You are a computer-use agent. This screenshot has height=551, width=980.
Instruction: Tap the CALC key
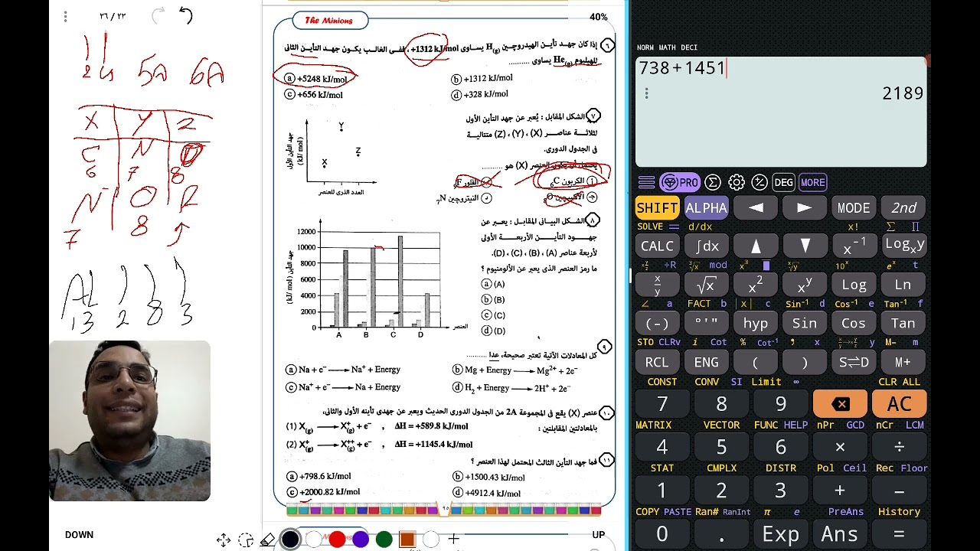(x=657, y=246)
